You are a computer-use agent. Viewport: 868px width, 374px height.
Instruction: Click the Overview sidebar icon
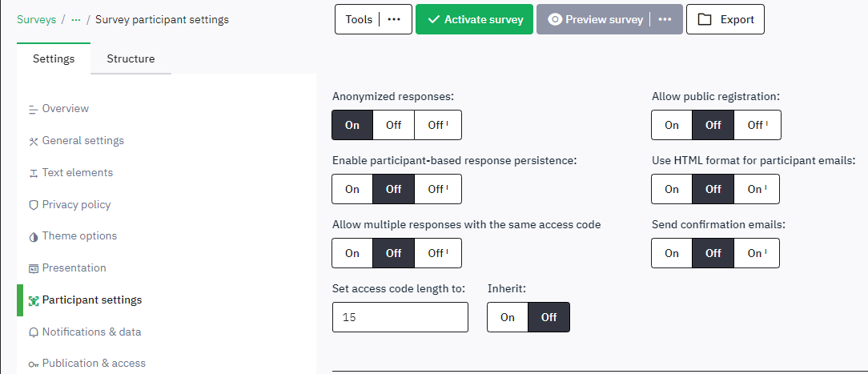(x=34, y=109)
